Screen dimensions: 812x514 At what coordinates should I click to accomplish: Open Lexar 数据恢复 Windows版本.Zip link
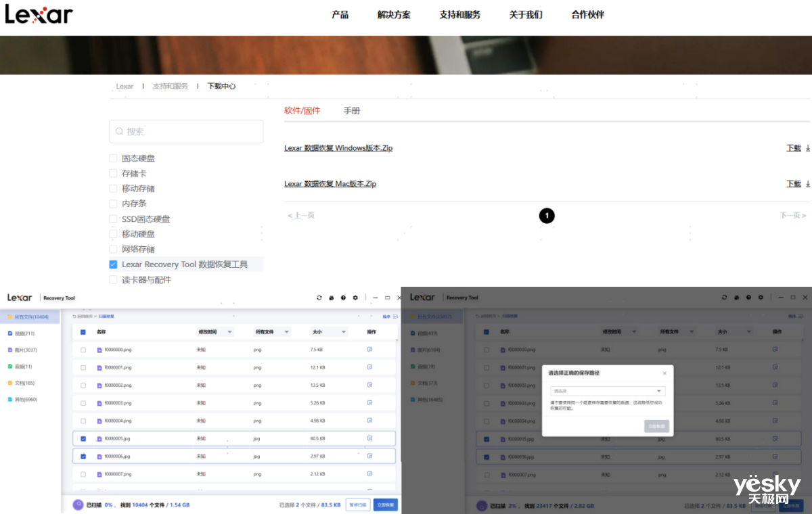[x=338, y=148]
